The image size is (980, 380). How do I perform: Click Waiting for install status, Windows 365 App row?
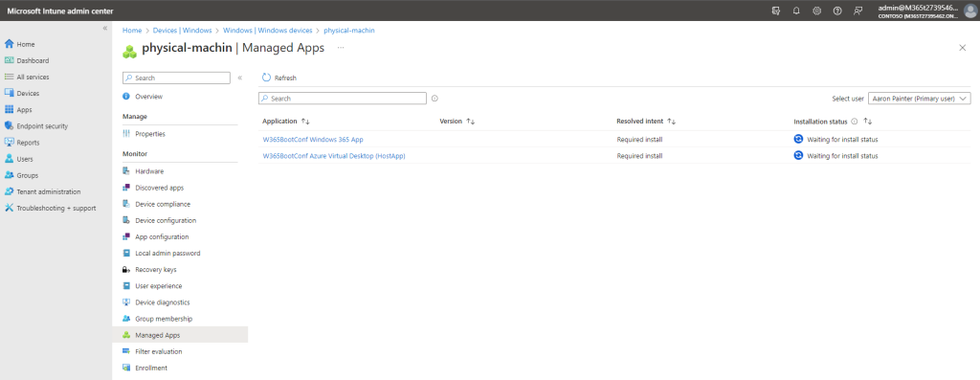coord(842,140)
